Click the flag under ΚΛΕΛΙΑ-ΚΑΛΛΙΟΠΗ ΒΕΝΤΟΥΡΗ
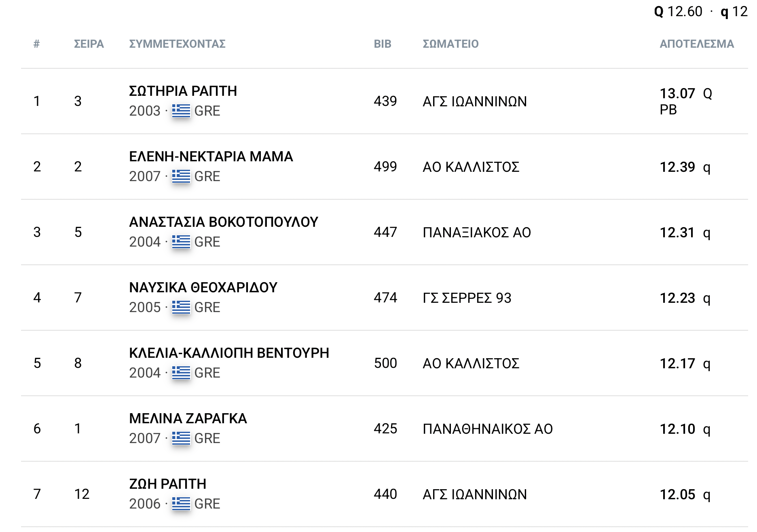 181,372
